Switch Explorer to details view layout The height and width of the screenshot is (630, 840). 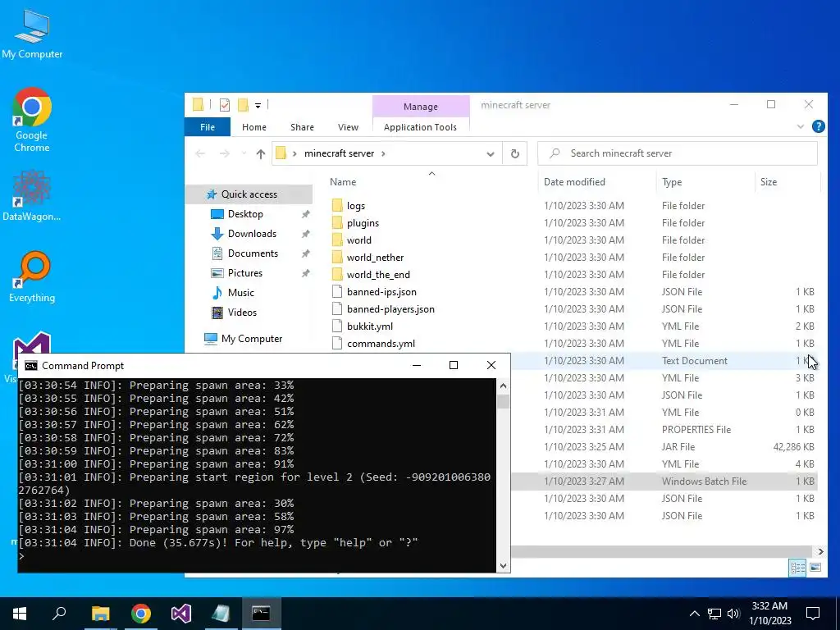point(797,568)
